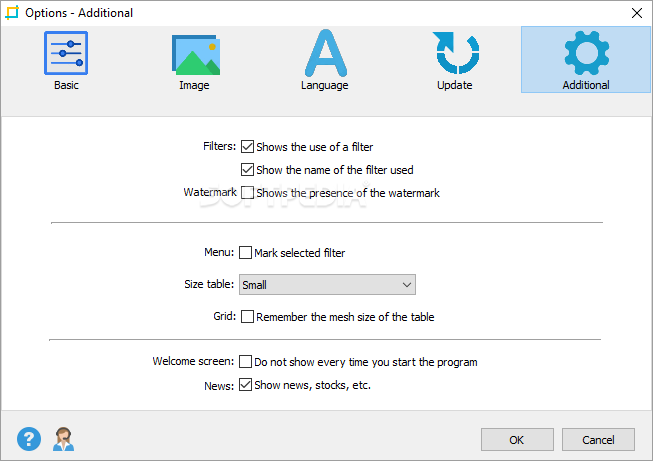653x461 pixels.
Task: Contact support via headset person icon
Action: [x=63, y=439]
